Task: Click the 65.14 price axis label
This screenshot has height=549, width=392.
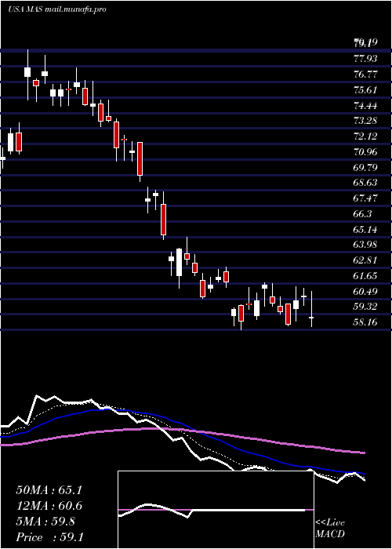Action: [365, 229]
